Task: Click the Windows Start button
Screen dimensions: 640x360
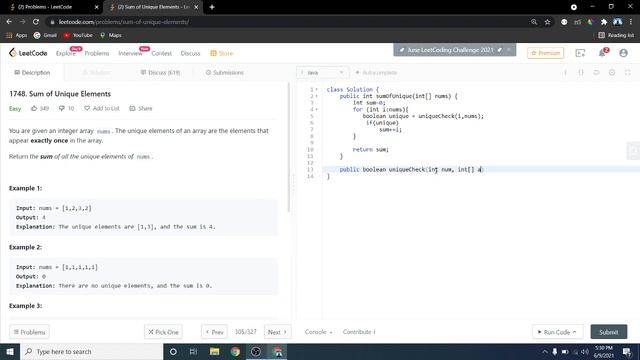Action: tap(10, 351)
